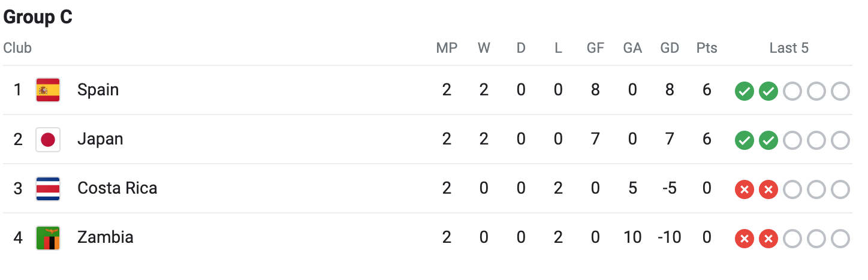Click Japan's last empty match circle
Screen dimensions: 868x280
point(840,140)
